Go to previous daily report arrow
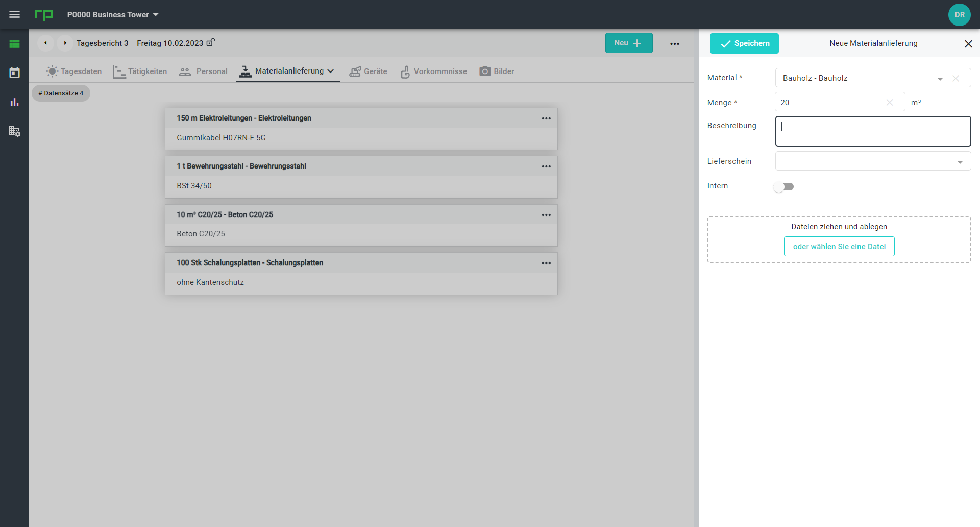The width and height of the screenshot is (980, 527). (x=45, y=43)
